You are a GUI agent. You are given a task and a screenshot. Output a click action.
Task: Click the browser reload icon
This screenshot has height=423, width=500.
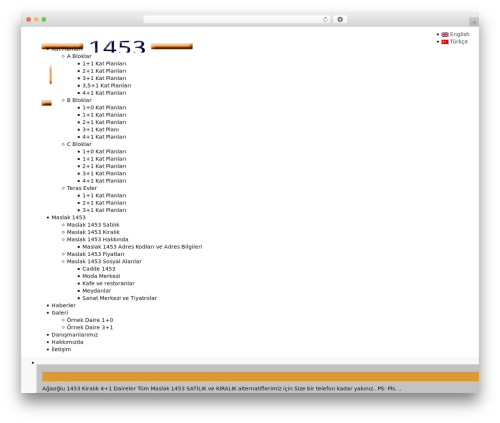pos(325,20)
